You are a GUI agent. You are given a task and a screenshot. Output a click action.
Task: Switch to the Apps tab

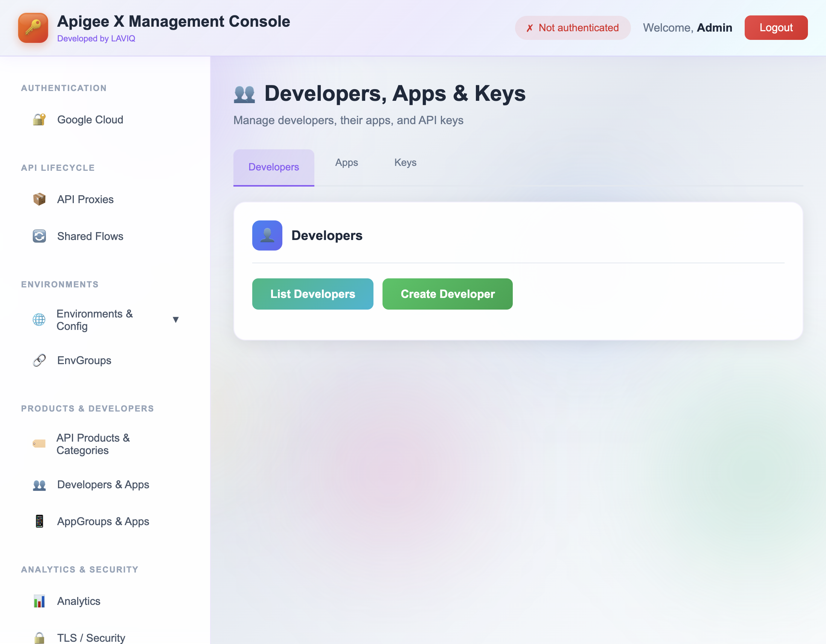346,163
